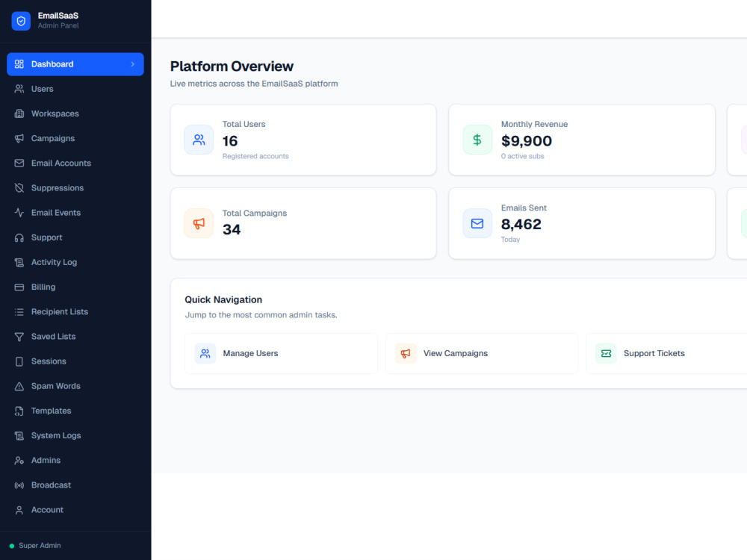Select Suppressions from the sidebar
747x560 pixels.
pyautogui.click(x=75, y=187)
